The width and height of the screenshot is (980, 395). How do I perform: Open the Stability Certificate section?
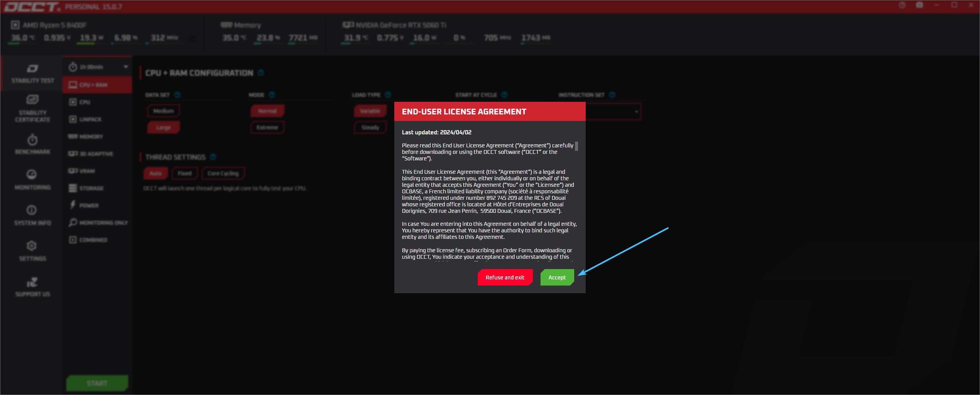[33, 109]
